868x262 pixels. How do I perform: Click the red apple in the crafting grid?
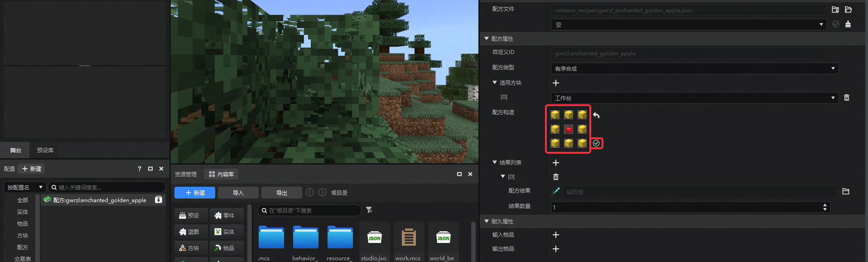(569, 130)
